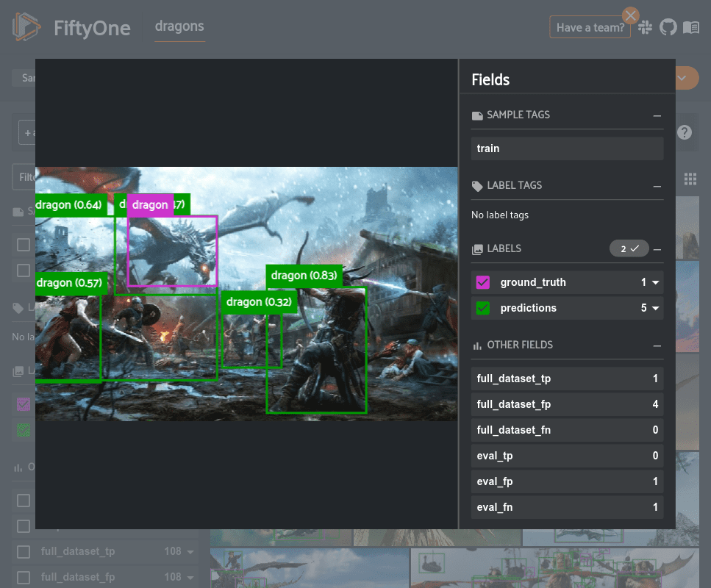
Task: Click the Sample Tags icon
Action: (x=477, y=115)
